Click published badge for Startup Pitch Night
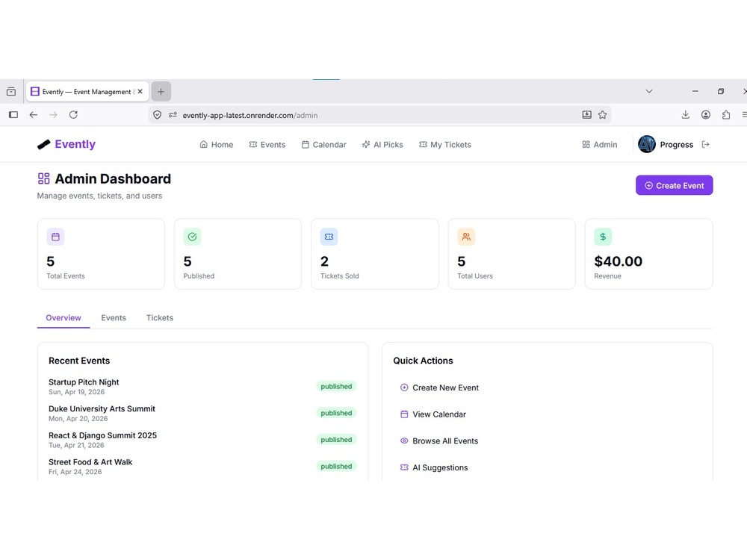747x560 pixels. [336, 387]
